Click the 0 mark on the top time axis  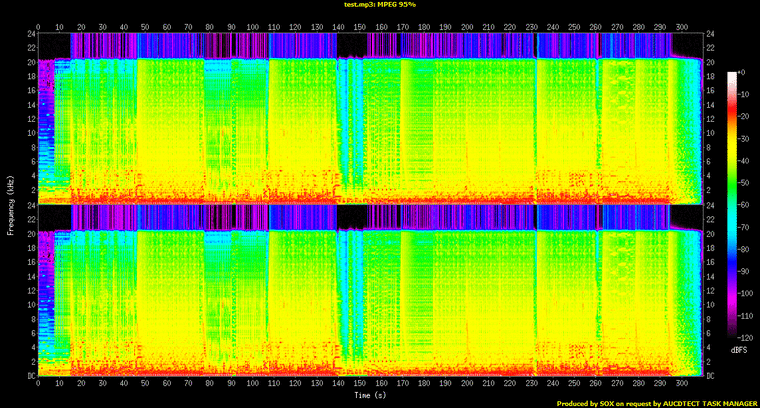click(38, 26)
